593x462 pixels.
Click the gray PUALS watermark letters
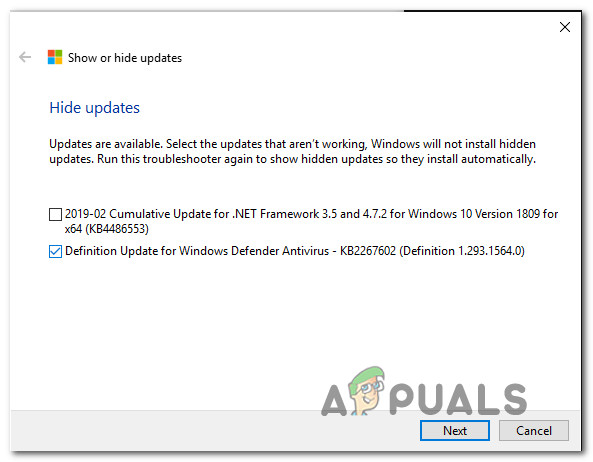coord(458,399)
